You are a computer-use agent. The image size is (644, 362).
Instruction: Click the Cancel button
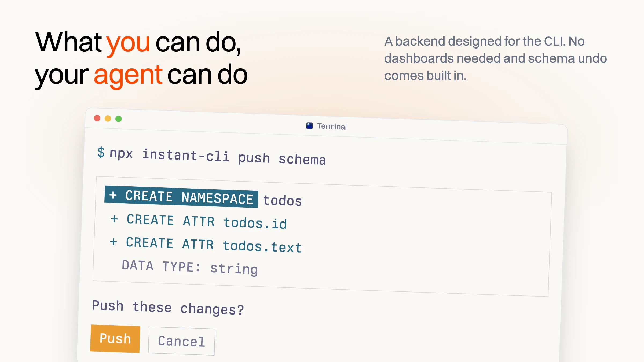click(181, 341)
